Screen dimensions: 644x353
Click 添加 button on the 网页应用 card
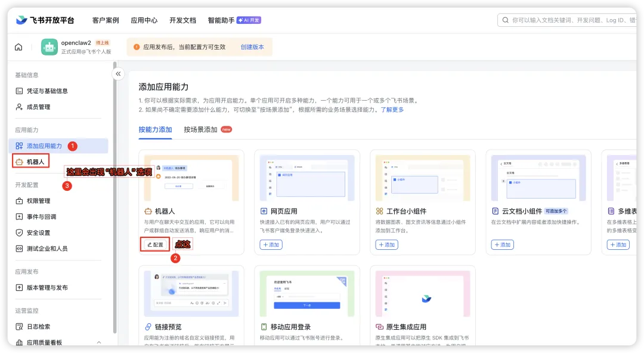(271, 244)
